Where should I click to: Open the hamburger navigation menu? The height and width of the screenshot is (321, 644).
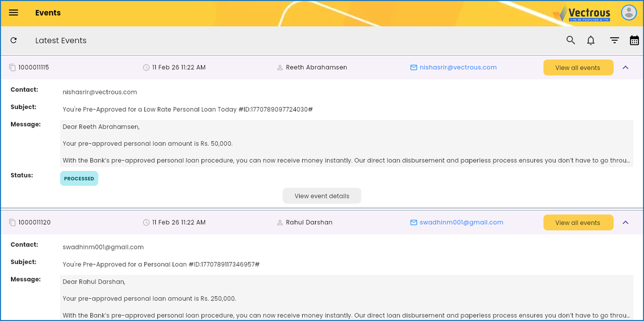click(14, 13)
